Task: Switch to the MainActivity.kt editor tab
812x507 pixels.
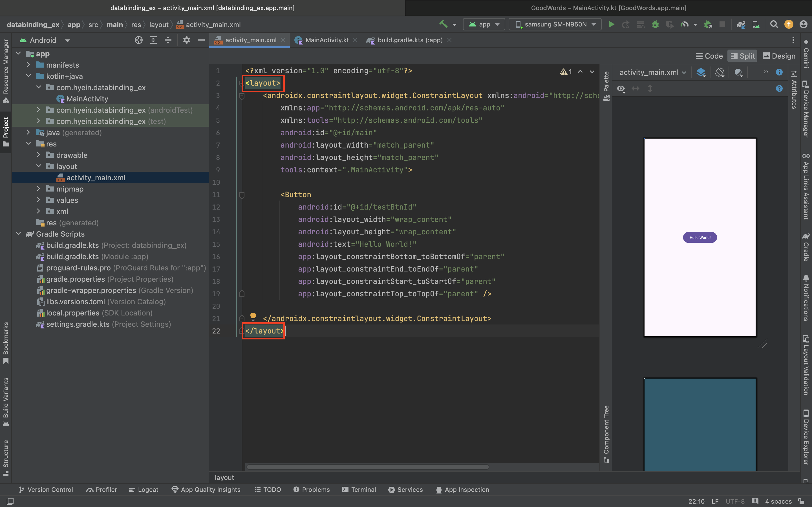Action: (327, 40)
